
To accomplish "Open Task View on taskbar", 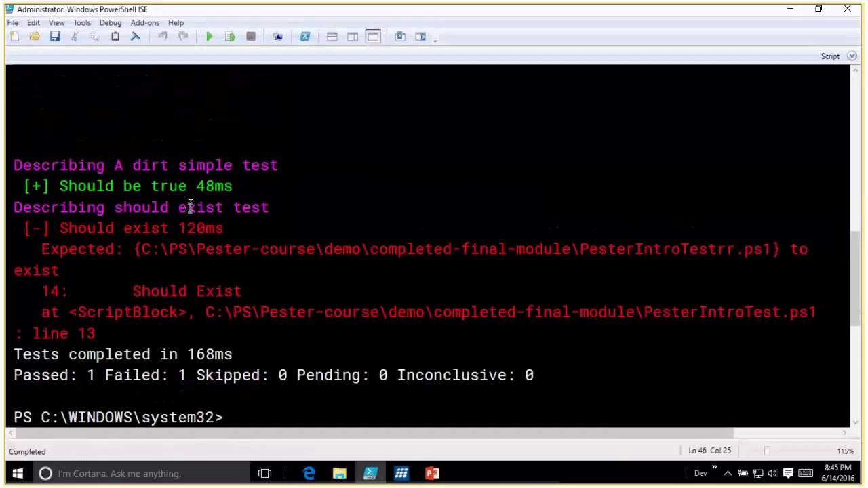I will click(x=265, y=473).
